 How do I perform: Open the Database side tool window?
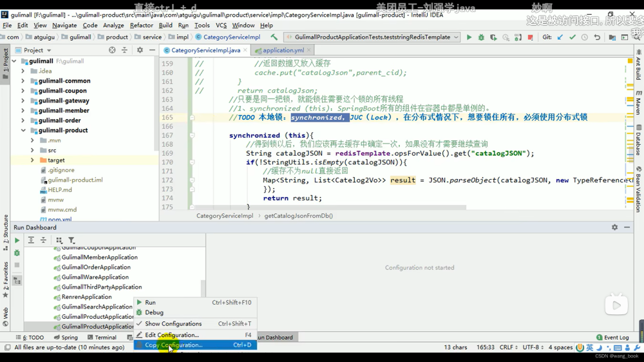click(x=639, y=140)
